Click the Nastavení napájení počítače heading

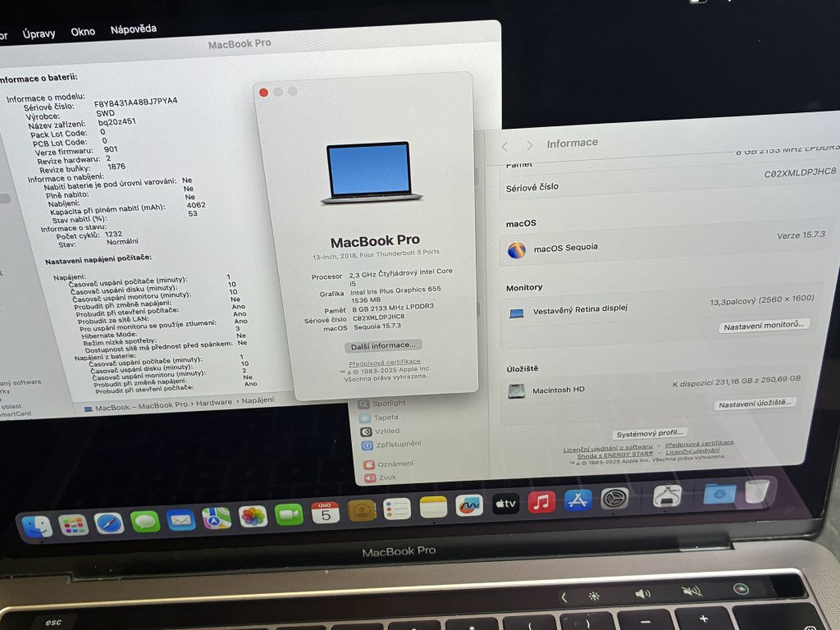[98, 259]
